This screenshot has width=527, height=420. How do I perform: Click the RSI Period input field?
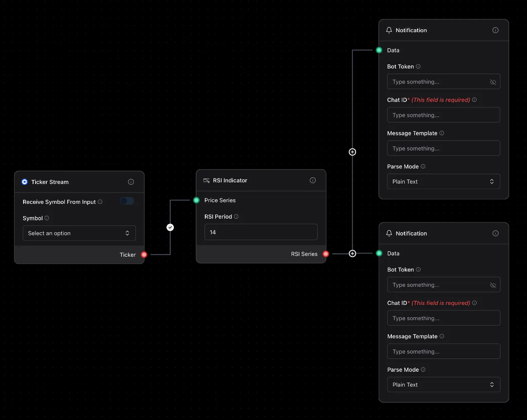coord(261,232)
